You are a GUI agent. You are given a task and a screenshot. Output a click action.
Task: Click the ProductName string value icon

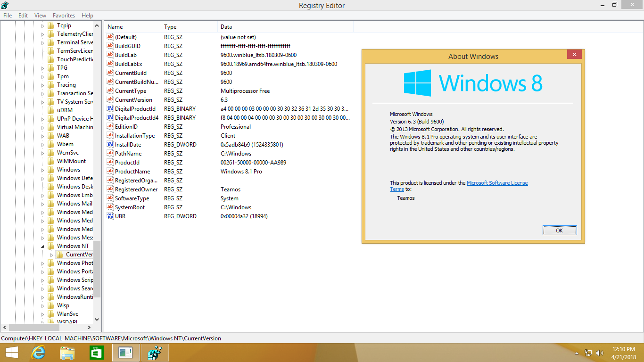click(110, 172)
